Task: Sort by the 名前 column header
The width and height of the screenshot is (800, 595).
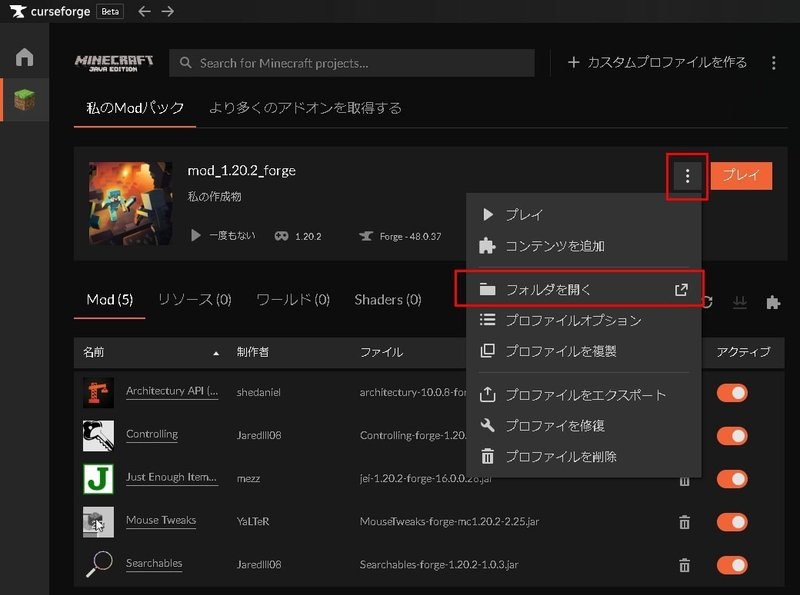Action: [x=94, y=352]
